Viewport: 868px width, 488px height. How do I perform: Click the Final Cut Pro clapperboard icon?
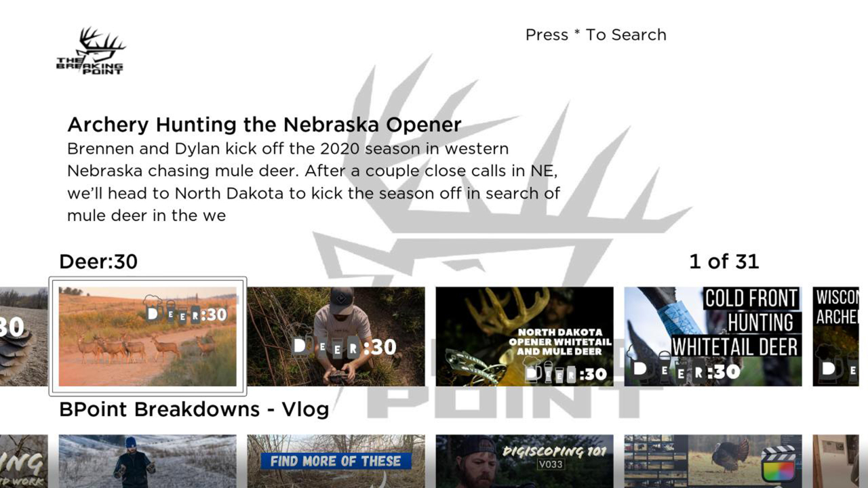click(778, 463)
